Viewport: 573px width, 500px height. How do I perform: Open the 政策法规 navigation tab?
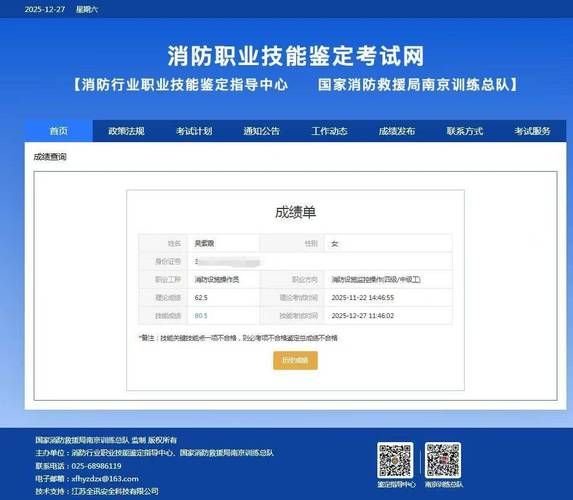click(x=126, y=131)
